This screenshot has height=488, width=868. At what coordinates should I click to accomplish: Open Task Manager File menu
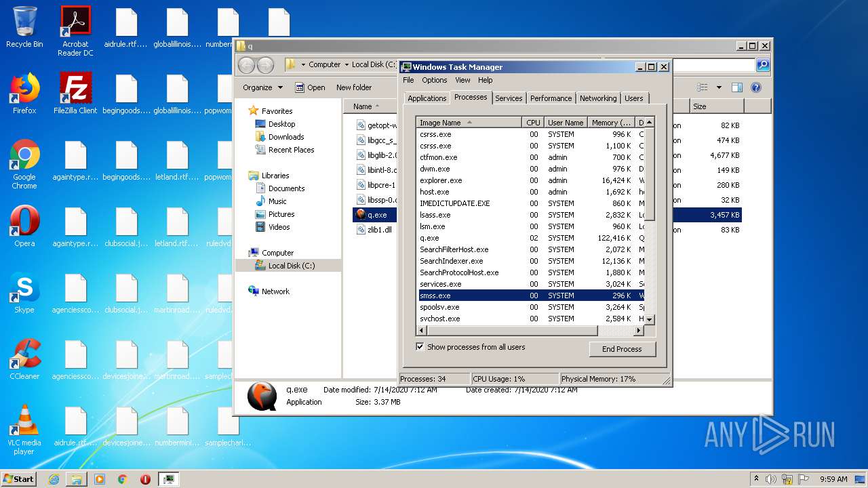tap(408, 80)
